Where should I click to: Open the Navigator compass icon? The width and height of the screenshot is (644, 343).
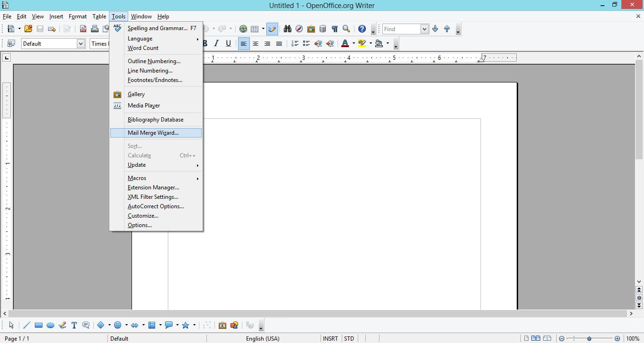[299, 29]
